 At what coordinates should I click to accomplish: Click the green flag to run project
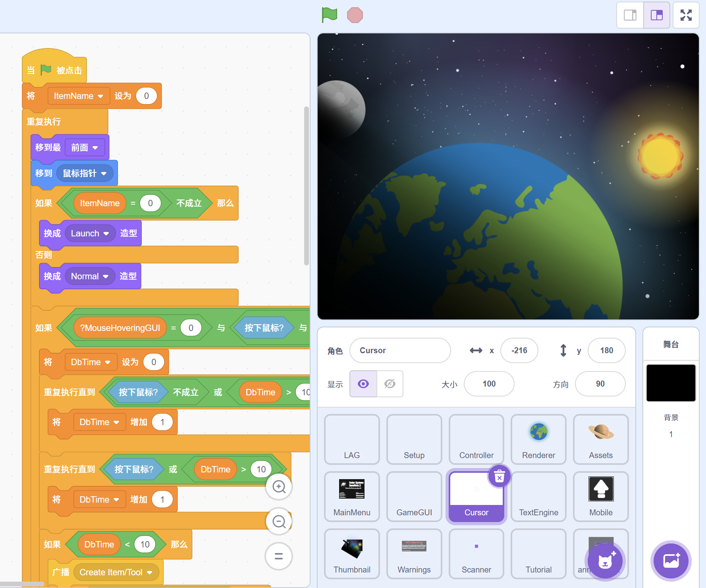click(x=329, y=15)
